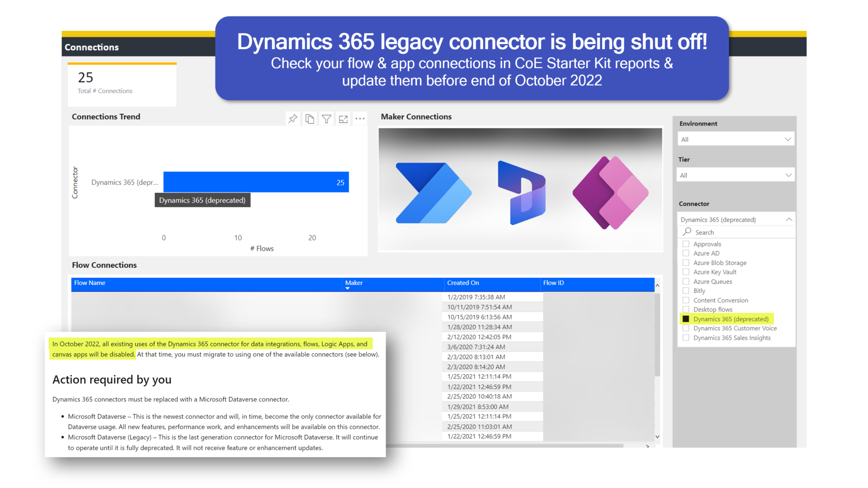Click the focus mode icon
Viewport: 868px width, 488px height.
tap(343, 119)
